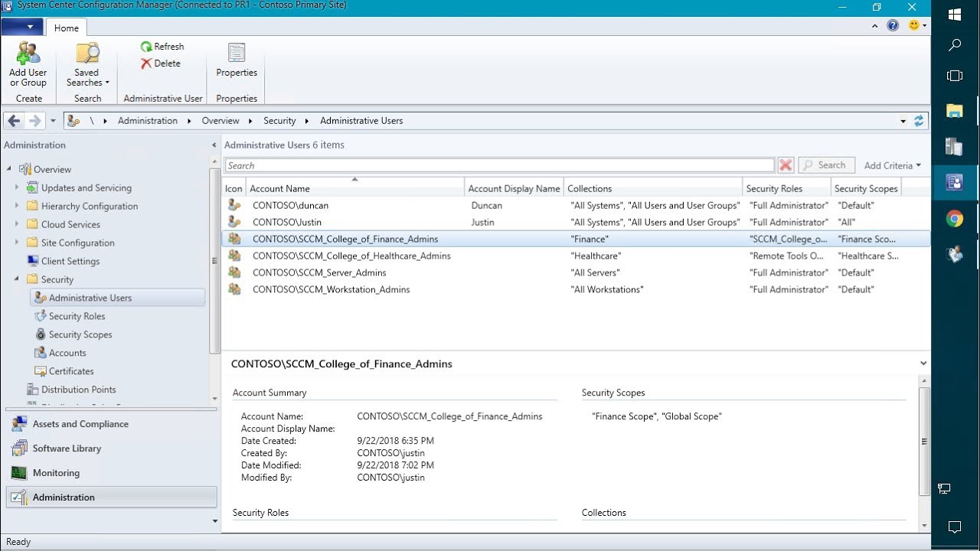Viewport: 980px width, 551px height.
Task: Click the navigation tree vertical scrollbar
Action: [x=214, y=260]
